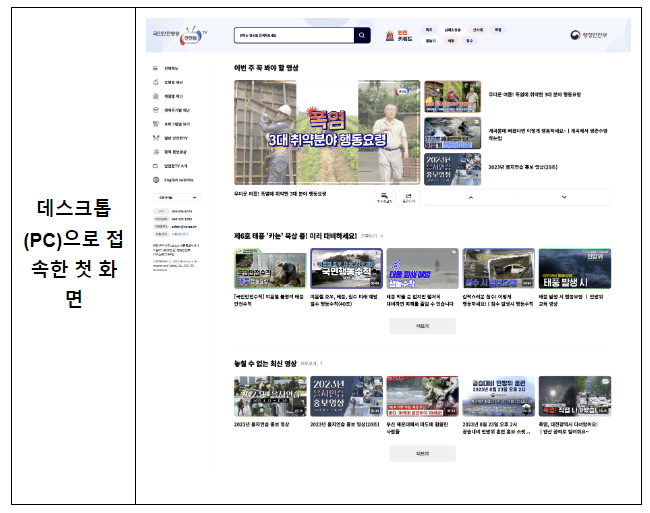The height and width of the screenshot is (513, 650).
Task: Expand the sidebar related-sites dropdown
Action: pyautogui.click(x=177, y=198)
